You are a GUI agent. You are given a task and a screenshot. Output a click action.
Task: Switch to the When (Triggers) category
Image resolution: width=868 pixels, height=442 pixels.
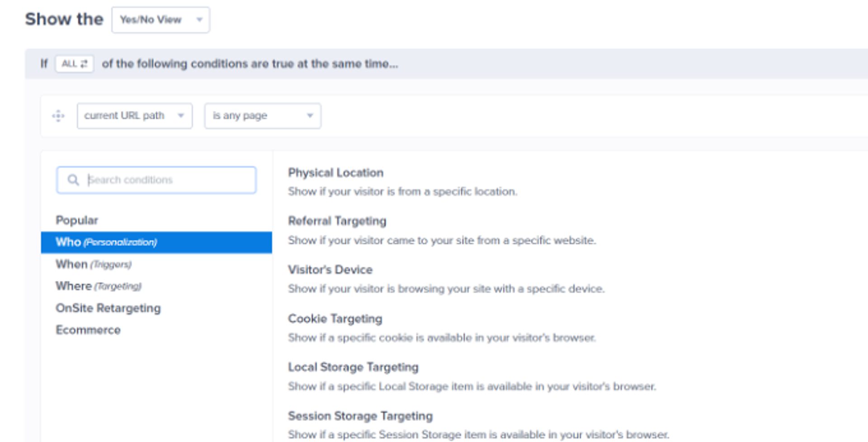94,264
